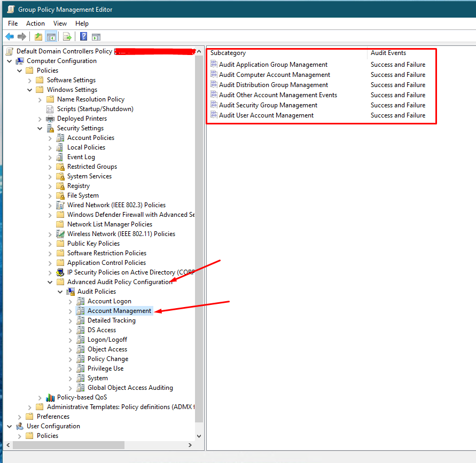
Task: Click the Export List toolbar icon
Action: click(67, 37)
